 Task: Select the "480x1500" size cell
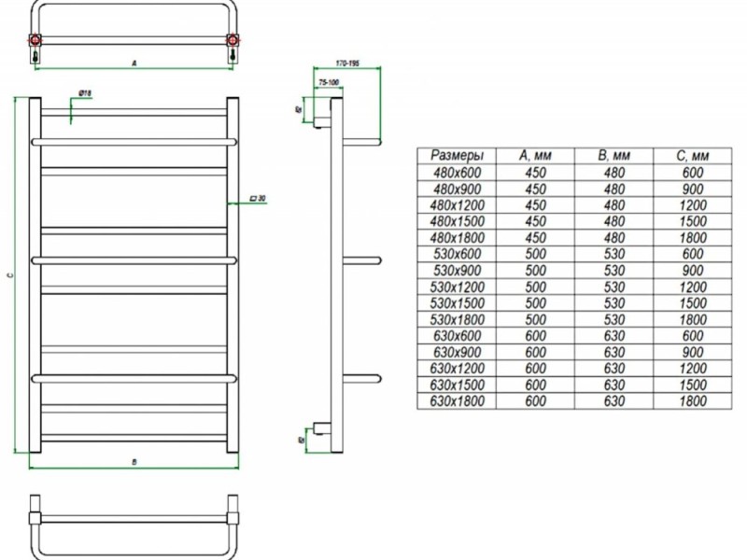pos(457,221)
